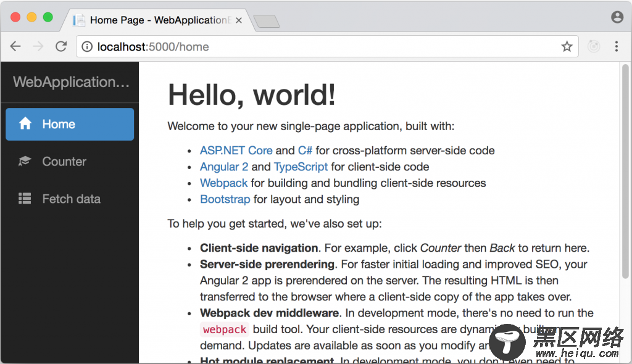Open the C# link
632x364 pixels.
pyautogui.click(x=305, y=151)
